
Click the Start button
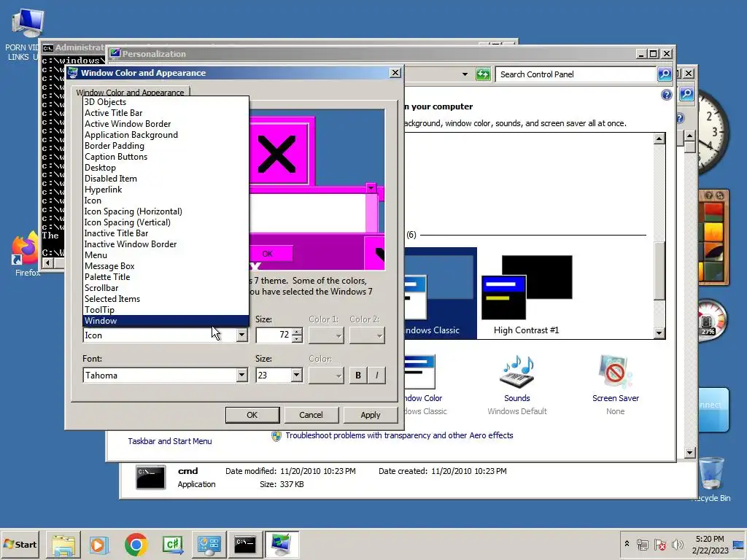(20, 544)
